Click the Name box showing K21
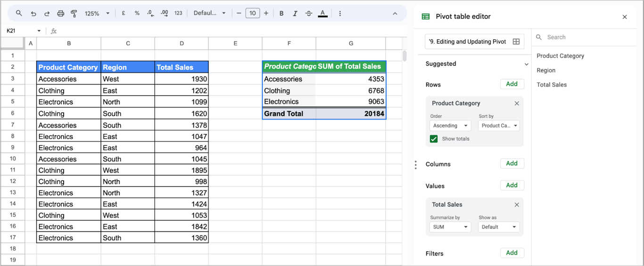The width and height of the screenshot is (644, 266). pos(19,31)
